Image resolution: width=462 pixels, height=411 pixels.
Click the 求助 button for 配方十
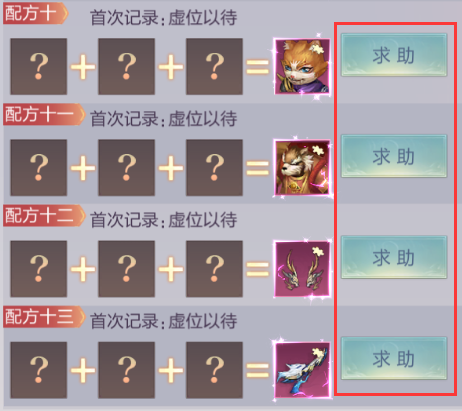pyautogui.click(x=394, y=55)
